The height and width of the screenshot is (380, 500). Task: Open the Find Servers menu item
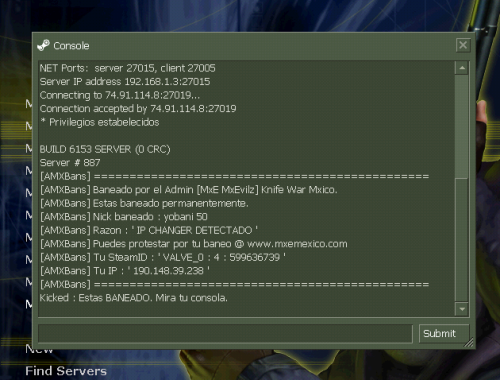(66, 371)
